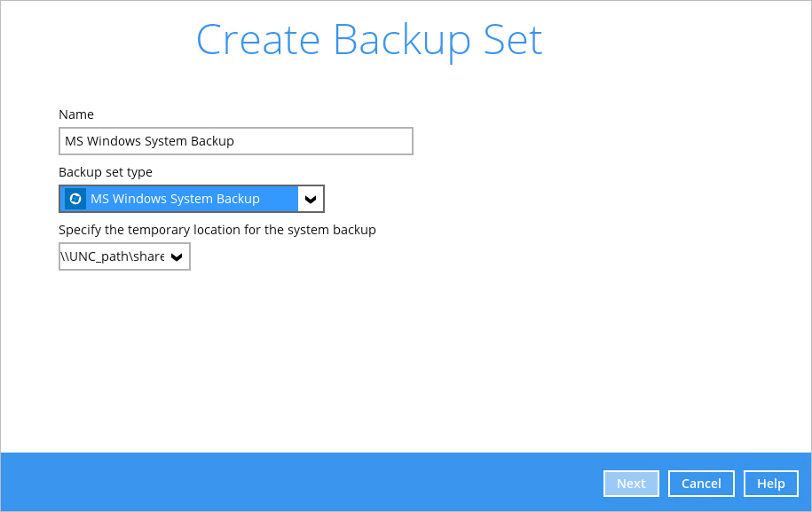Viewport: 812px width, 512px height.
Task: Click the Name field label
Action: pyautogui.click(x=76, y=114)
